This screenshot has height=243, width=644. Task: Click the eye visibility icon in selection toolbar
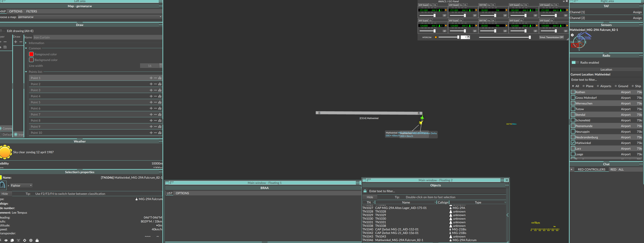coord(6,240)
